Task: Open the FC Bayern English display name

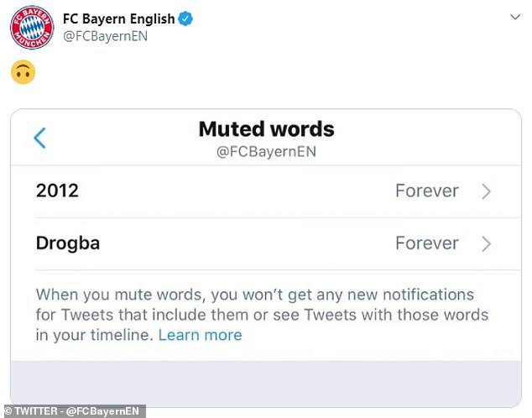Action: coord(119,18)
